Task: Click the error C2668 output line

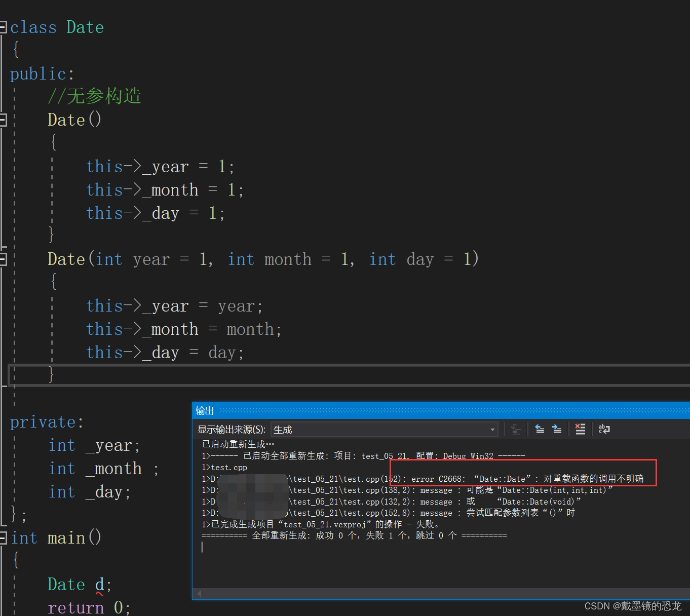Action: [x=423, y=479]
